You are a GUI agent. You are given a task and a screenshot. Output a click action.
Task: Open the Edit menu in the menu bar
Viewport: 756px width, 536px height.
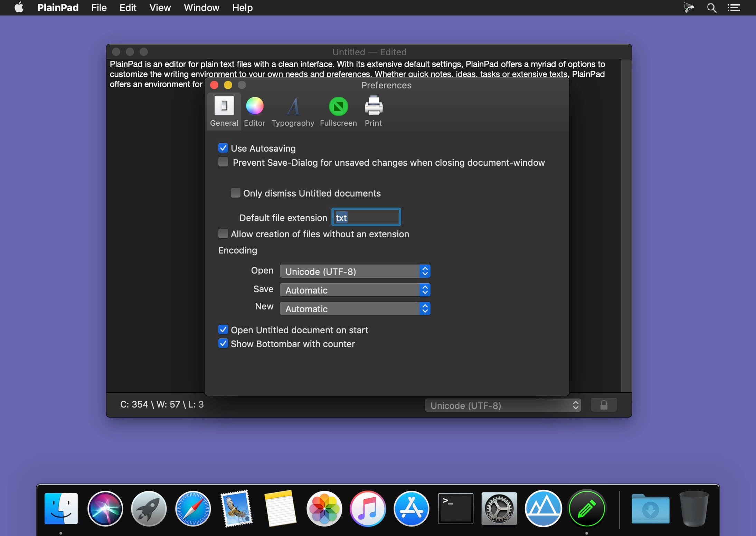pyautogui.click(x=128, y=8)
